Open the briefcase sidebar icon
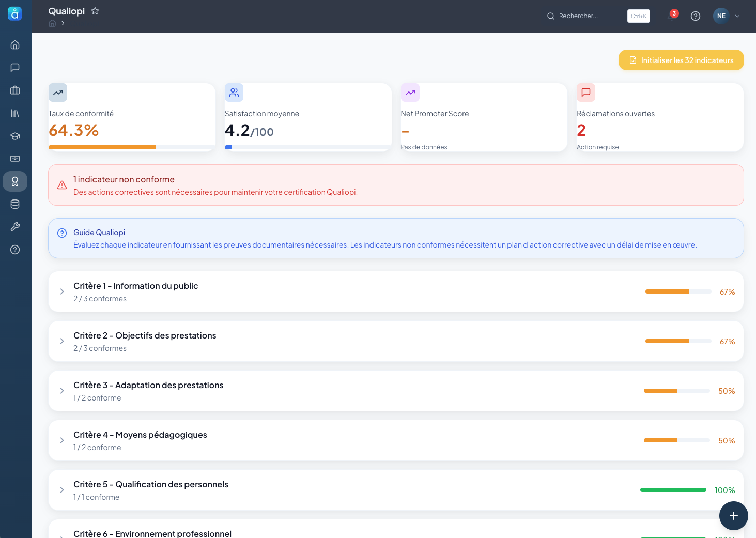 tap(15, 90)
